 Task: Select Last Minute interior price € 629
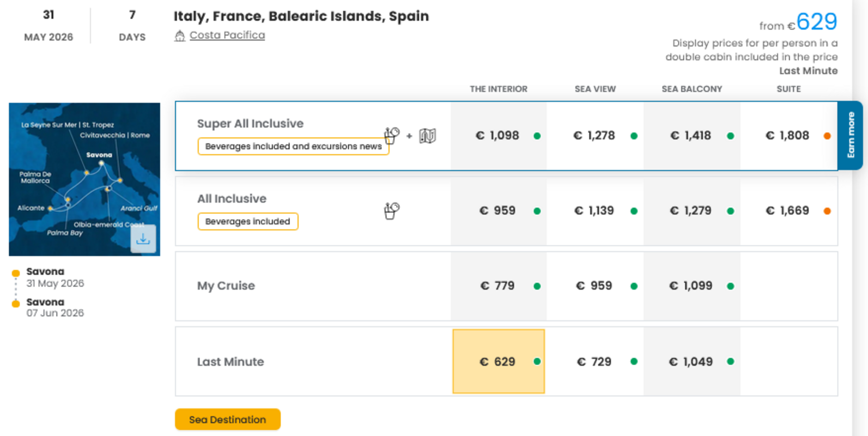click(497, 361)
